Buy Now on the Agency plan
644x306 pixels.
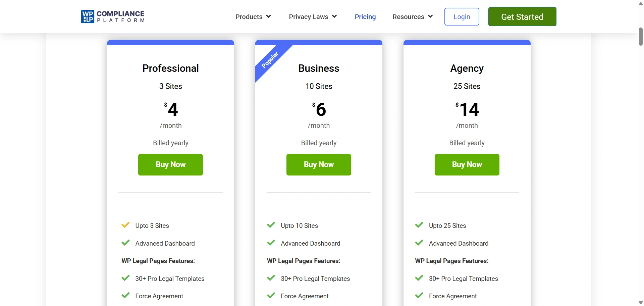click(467, 164)
